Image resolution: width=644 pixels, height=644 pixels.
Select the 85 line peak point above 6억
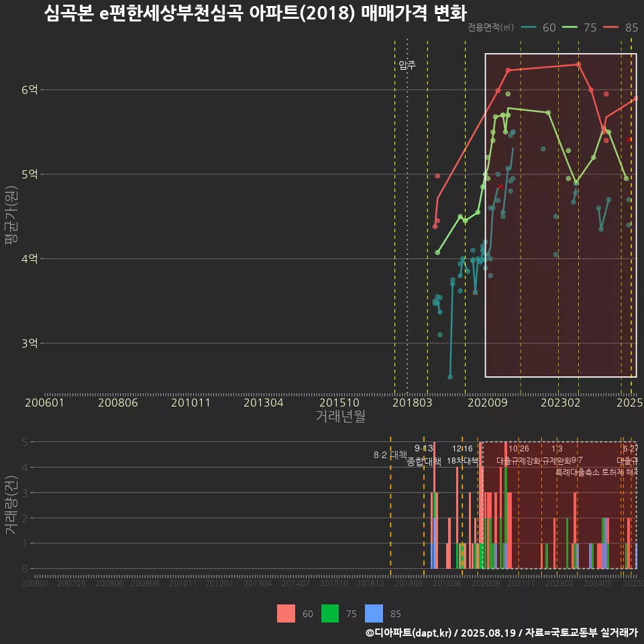pyautogui.click(x=578, y=64)
